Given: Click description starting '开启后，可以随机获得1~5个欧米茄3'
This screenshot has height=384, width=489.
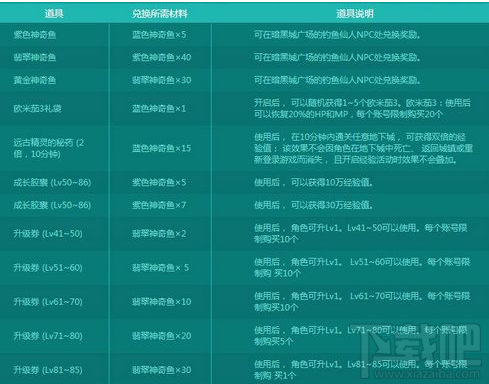Looking at the screenshot, I should tap(362, 109).
